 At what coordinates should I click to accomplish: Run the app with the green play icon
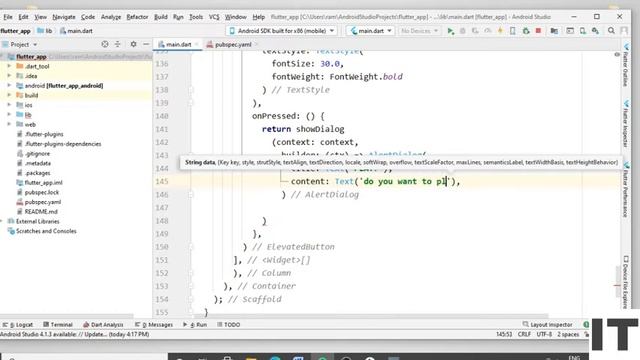click(x=451, y=31)
